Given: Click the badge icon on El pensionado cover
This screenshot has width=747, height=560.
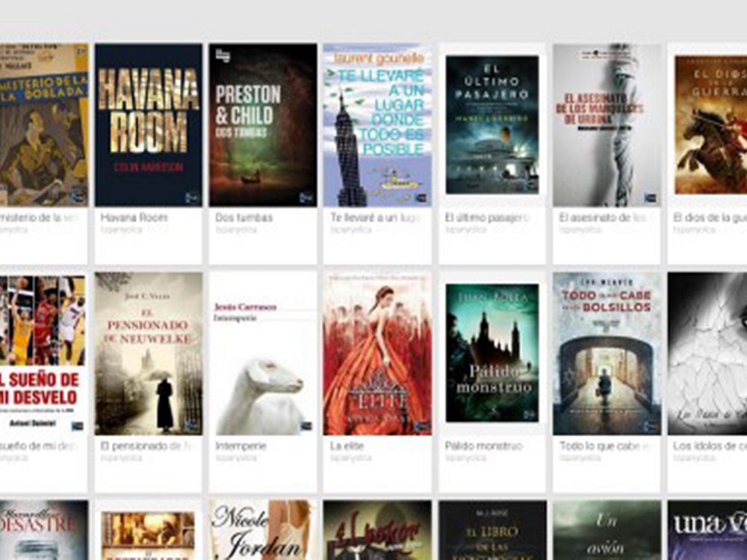Looking at the screenshot, I should [192, 426].
